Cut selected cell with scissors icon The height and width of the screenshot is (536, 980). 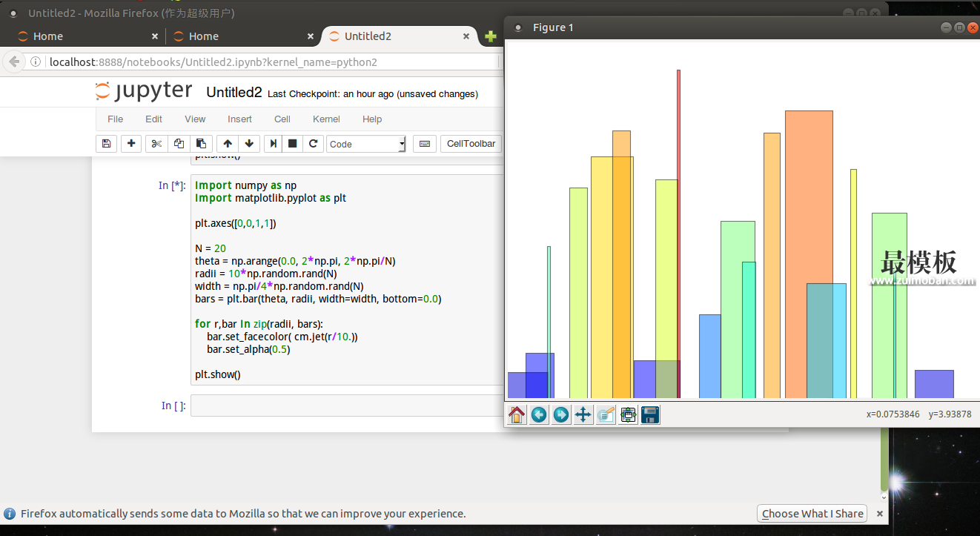pyautogui.click(x=156, y=144)
